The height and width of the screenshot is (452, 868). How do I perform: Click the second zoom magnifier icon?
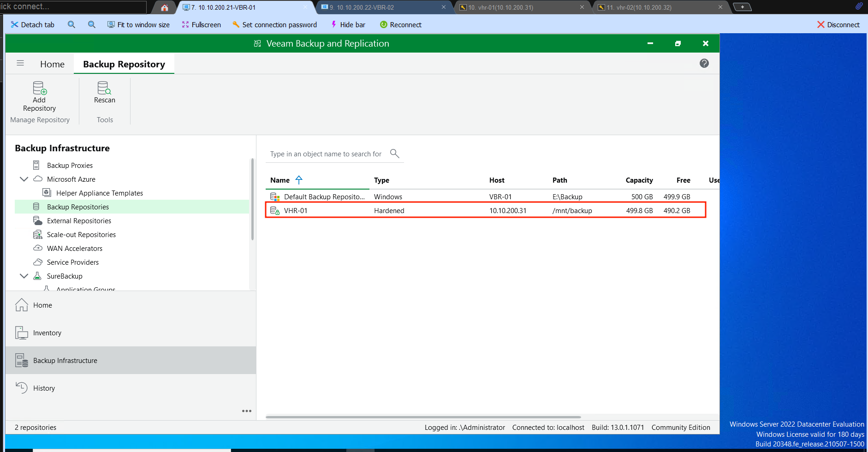(92, 24)
